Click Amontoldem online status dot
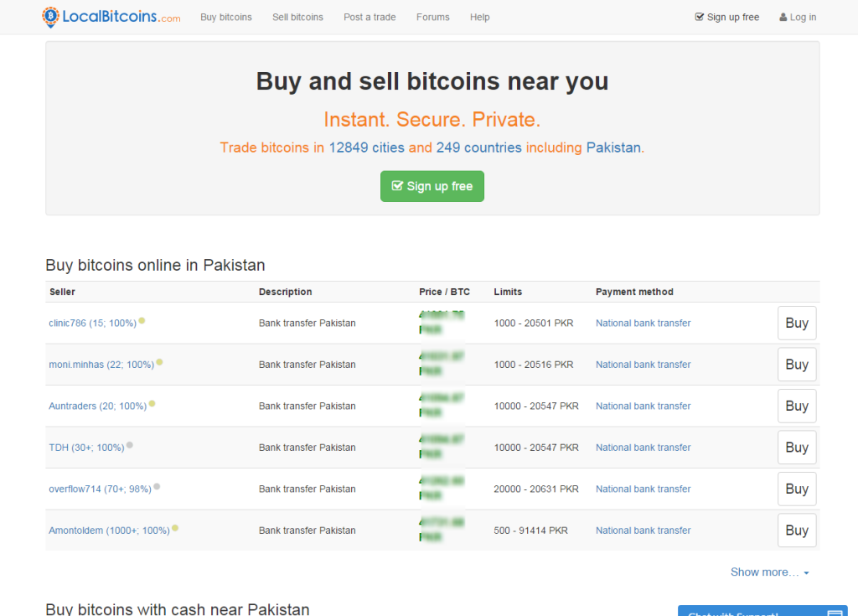The width and height of the screenshot is (858, 616). click(x=175, y=528)
